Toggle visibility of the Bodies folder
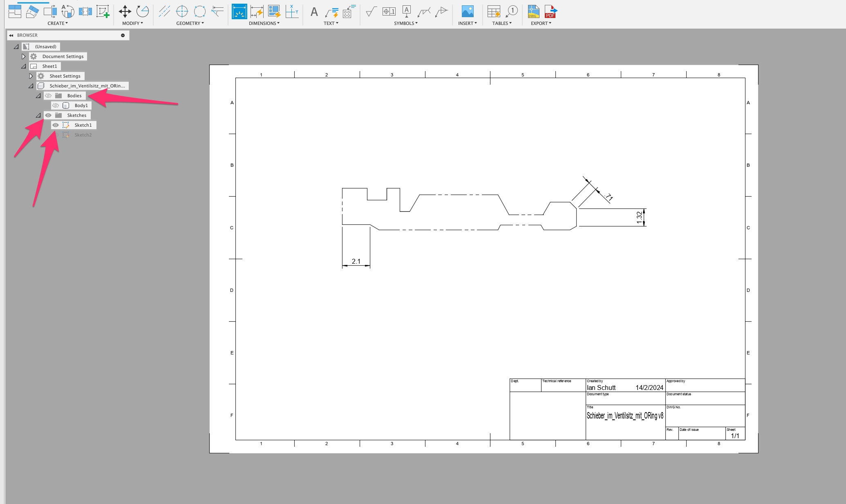The image size is (846, 504). point(48,96)
